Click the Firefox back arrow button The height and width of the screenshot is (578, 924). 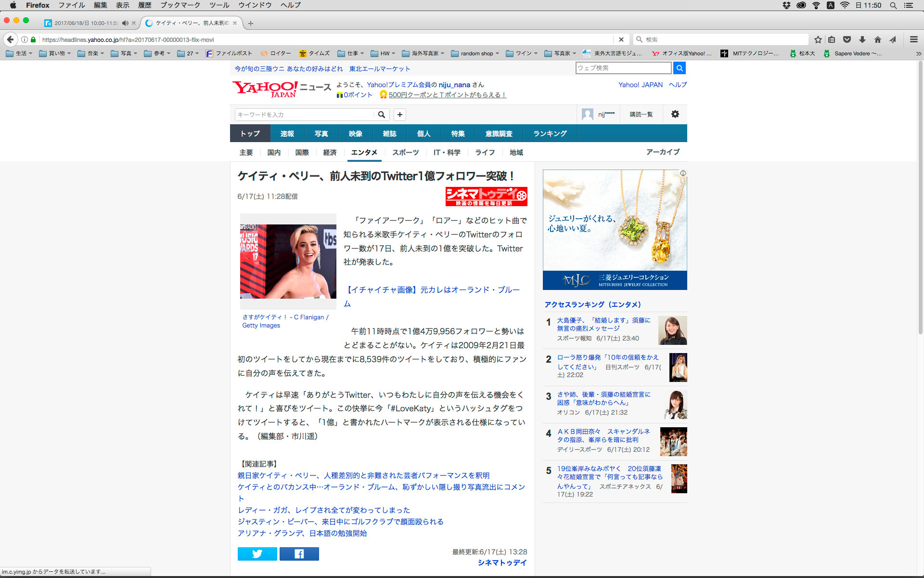click(x=11, y=39)
